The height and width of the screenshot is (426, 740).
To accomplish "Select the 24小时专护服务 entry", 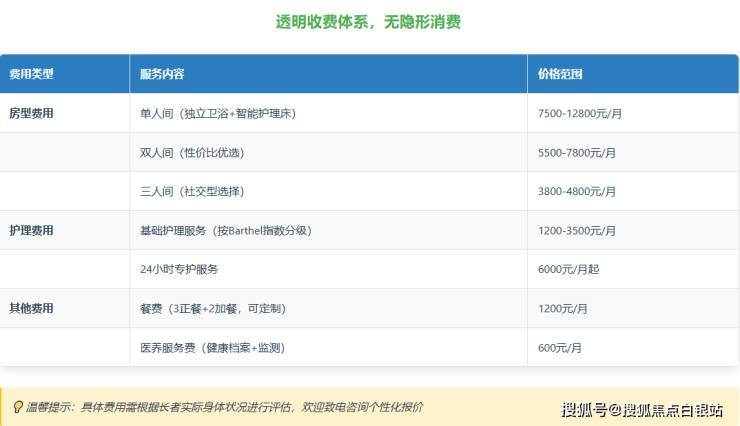I will [x=179, y=269].
